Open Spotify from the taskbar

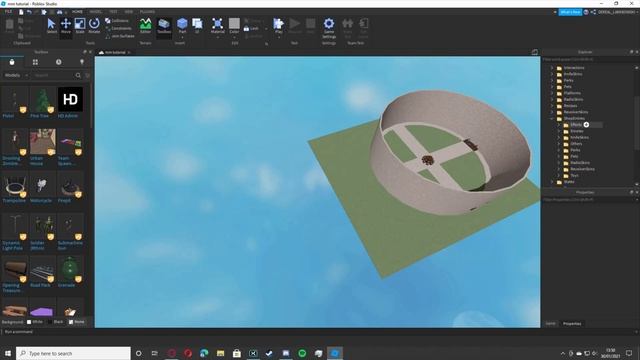click(302, 353)
